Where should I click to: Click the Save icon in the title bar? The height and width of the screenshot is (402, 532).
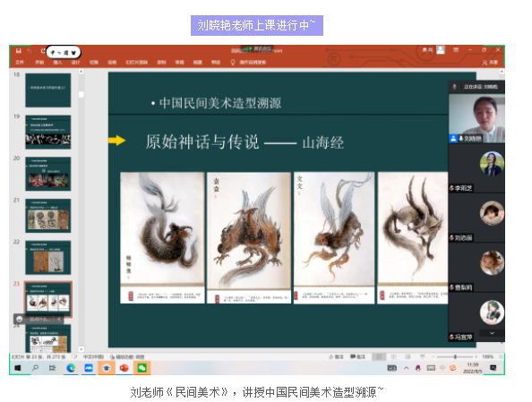19,51
